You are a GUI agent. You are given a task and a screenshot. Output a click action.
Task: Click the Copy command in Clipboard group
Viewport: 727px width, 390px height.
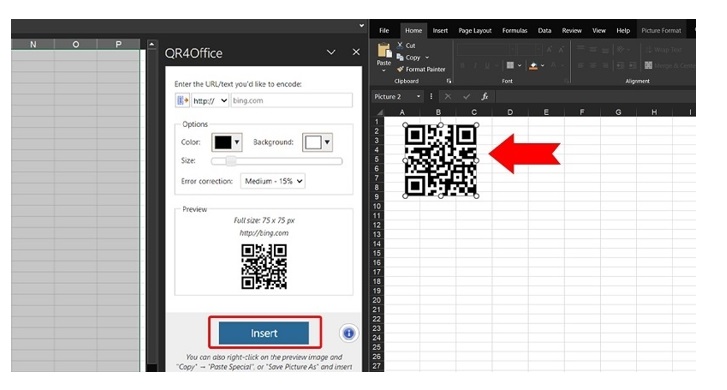[408, 58]
